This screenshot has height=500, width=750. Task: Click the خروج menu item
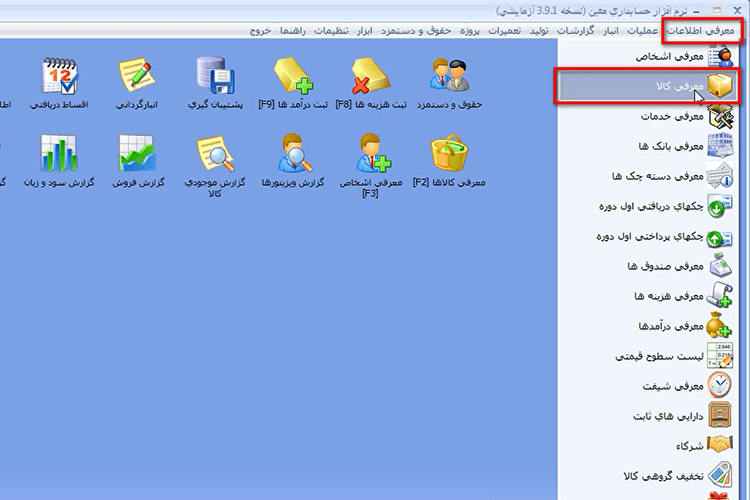pos(260,31)
